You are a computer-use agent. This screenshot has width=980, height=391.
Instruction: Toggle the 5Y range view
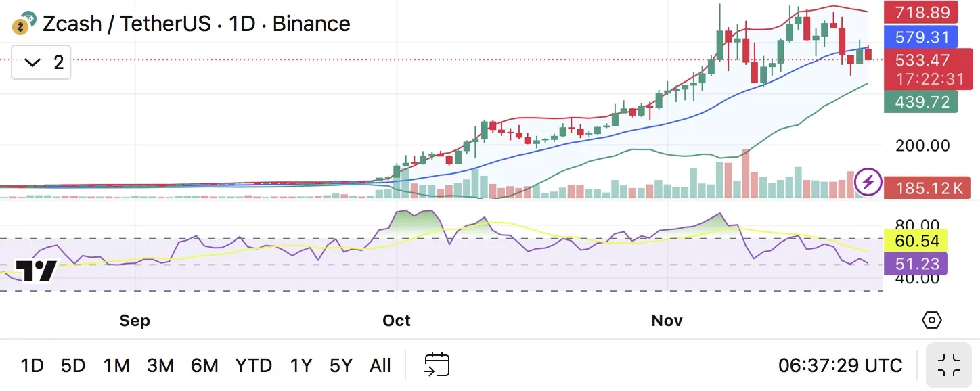coord(340,365)
